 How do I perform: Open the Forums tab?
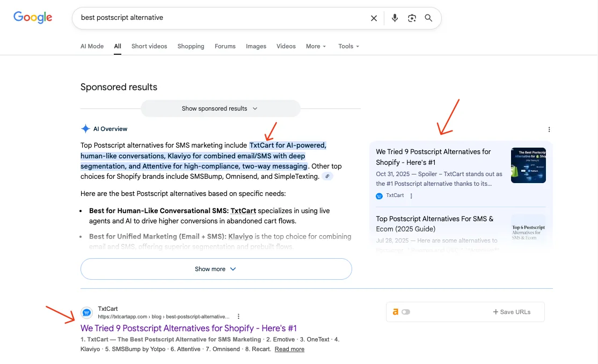click(225, 46)
